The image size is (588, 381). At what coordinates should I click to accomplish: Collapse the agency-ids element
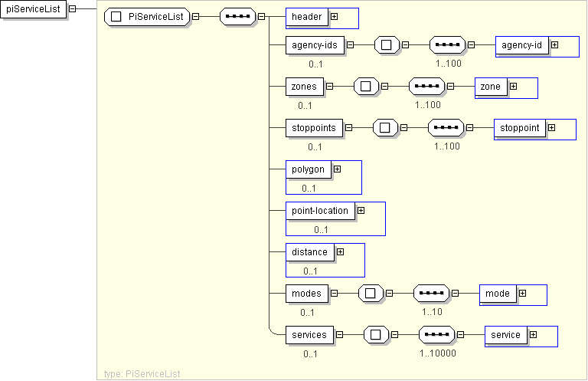pos(350,45)
